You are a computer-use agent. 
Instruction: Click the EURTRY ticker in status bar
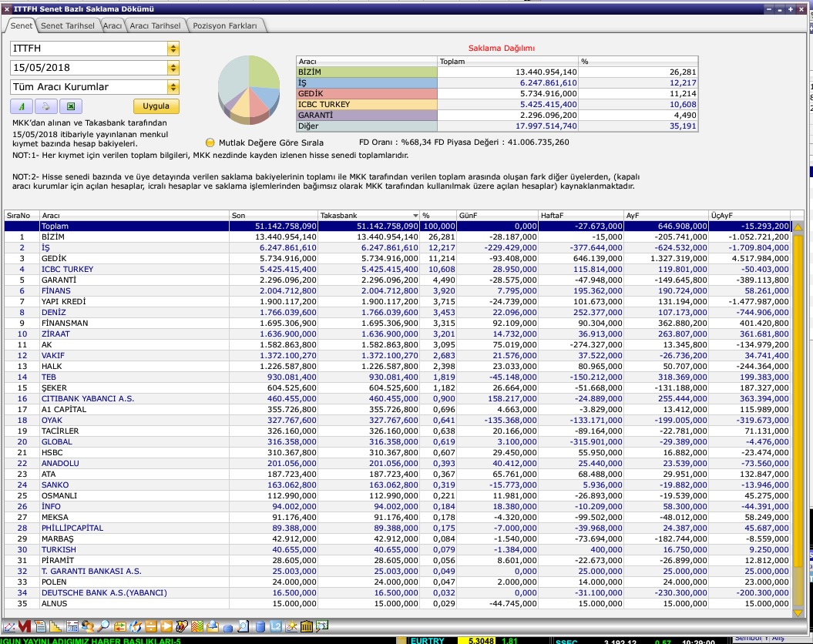pos(427,641)
